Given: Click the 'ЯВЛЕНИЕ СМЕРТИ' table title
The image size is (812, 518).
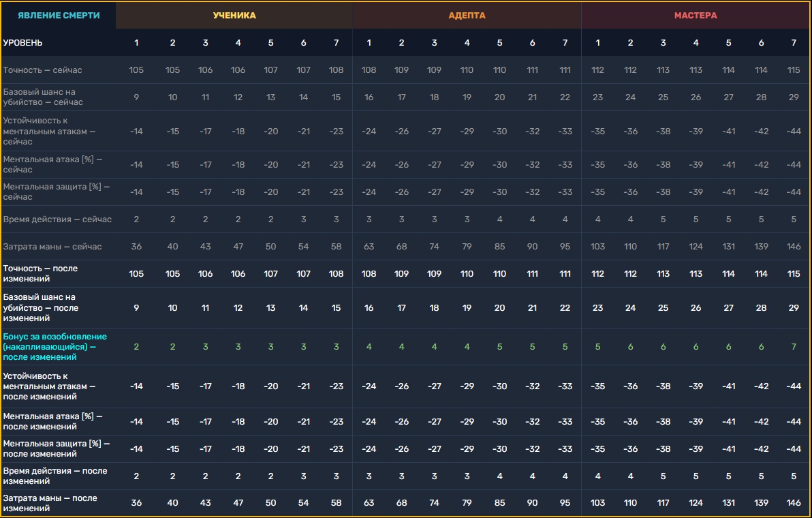Looking at the screenshot, I should pos(59,16).
